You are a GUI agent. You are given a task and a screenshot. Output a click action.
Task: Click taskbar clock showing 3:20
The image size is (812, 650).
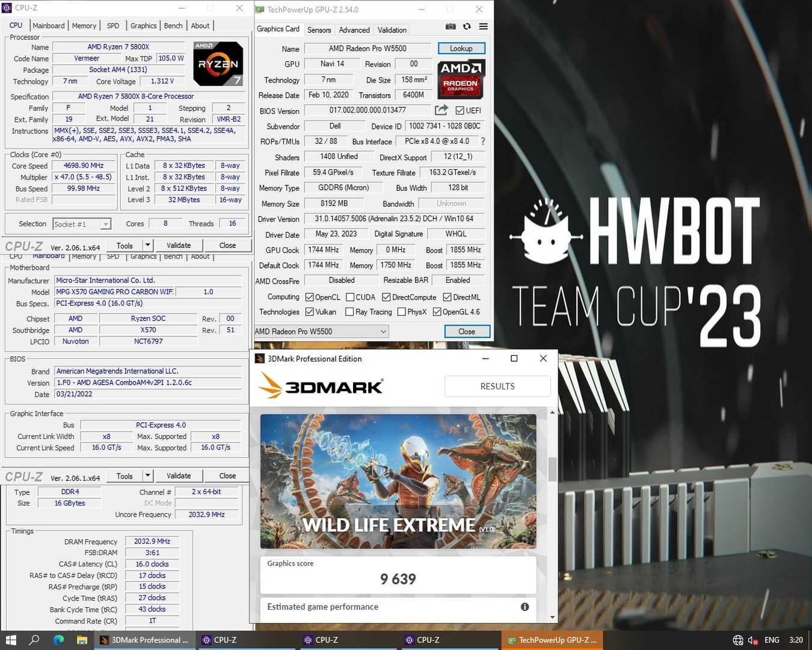(x=796, y=640)
